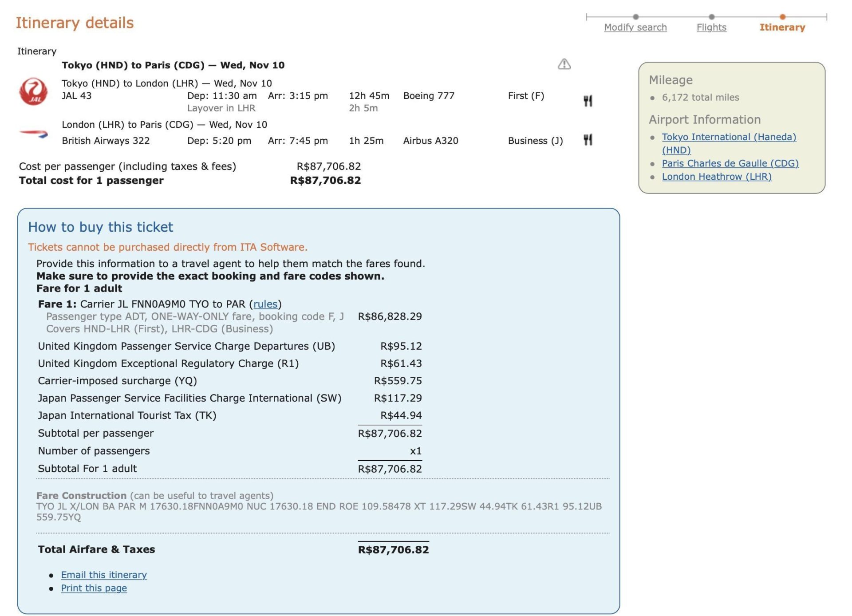Image resolution: width=852 pixels, height=616 pixels.
Task: Click Total Airfare & Taxes label
Action: click(x=96, y=549)
